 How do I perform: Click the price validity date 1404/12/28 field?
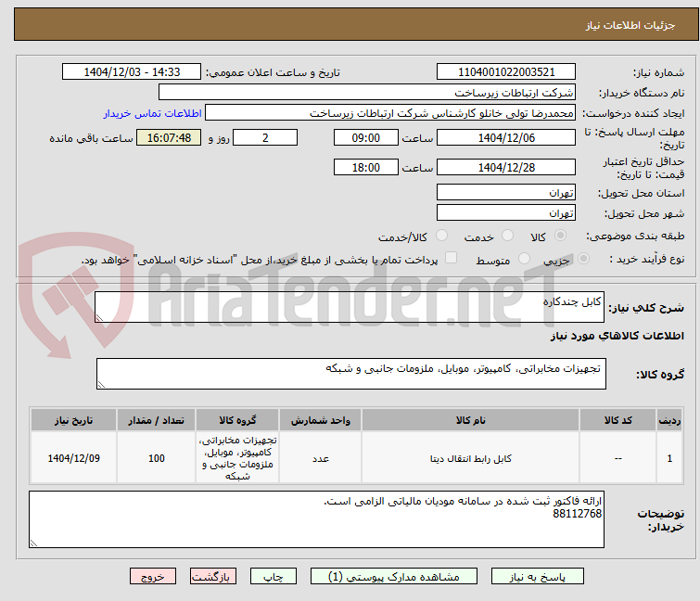[x=506, y=168]
